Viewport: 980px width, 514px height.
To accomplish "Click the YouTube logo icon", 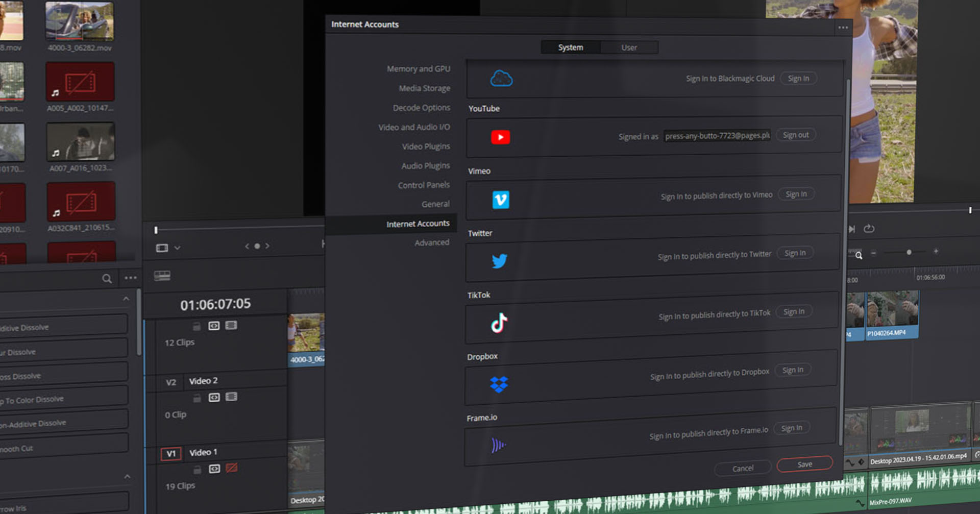I will tap(500, 137).
